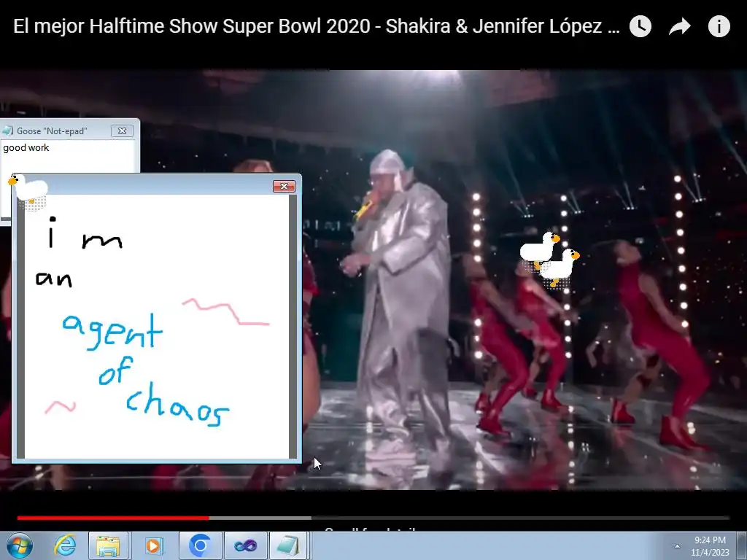Open the File Explorer taskbar icon
Image resolution: width=747 pixels, height=560 pixels.
108,545
